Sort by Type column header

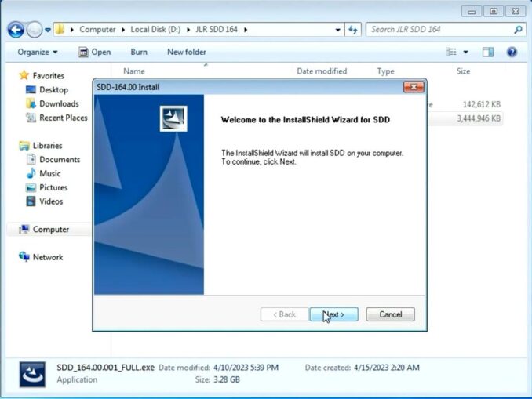click(x=385, y=71)
